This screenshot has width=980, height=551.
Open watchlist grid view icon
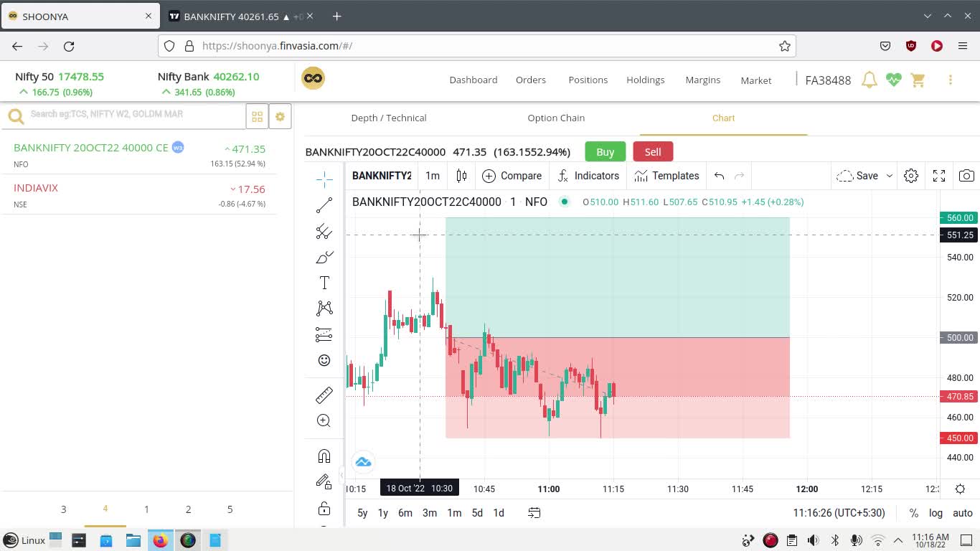tap(257, 116)
